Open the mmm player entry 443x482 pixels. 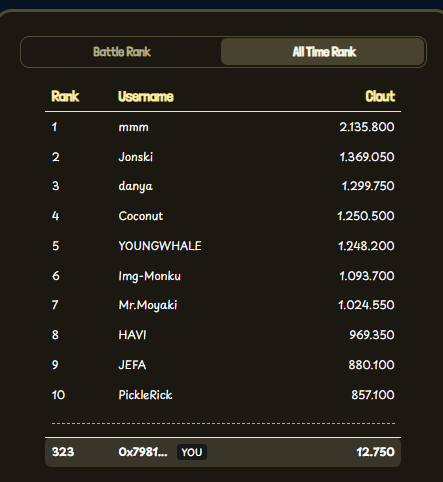coord(223,127)
